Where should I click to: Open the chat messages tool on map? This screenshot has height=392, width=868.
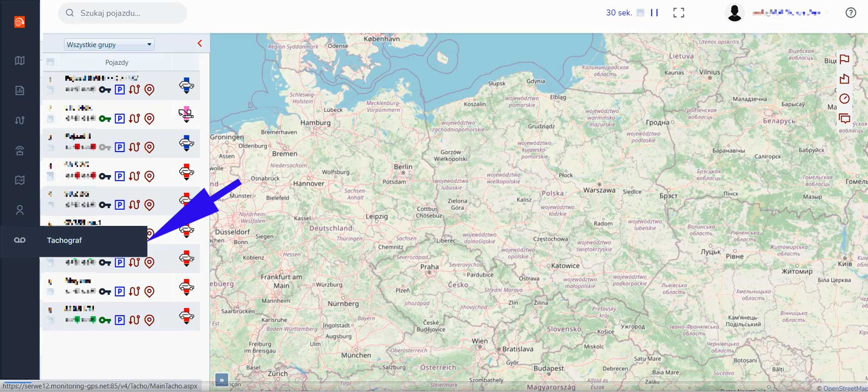(844, 118)
